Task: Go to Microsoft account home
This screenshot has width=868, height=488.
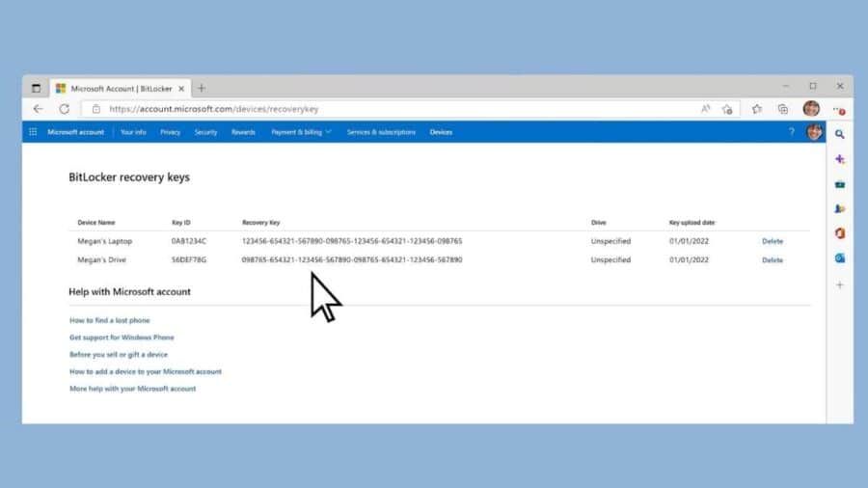Action: [76, 132]
